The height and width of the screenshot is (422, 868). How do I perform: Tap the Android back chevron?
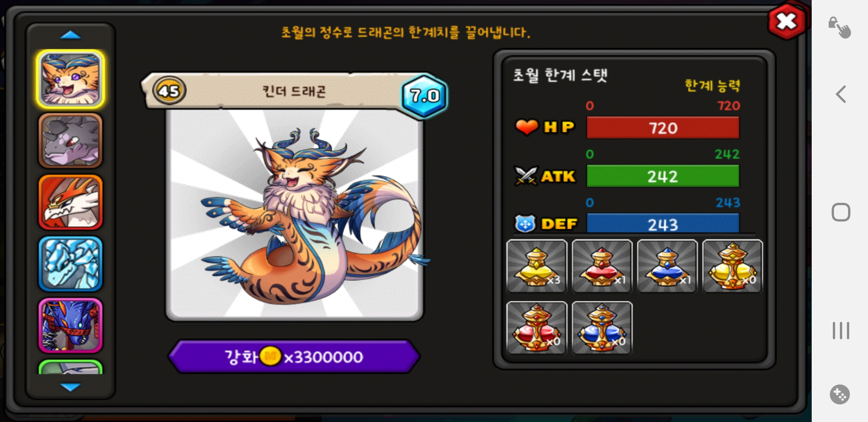[x=841, y=94]
